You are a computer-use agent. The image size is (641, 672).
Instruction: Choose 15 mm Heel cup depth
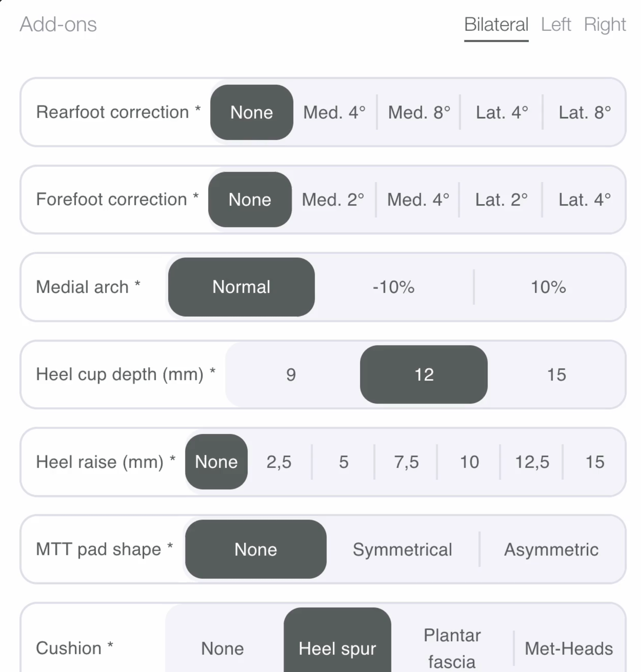(556, 374)
